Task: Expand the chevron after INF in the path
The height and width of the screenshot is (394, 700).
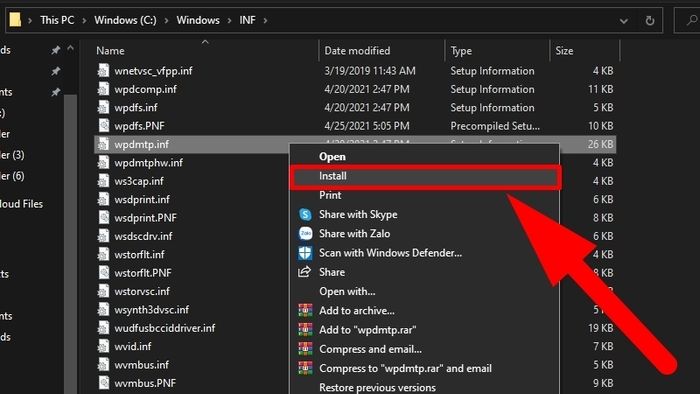Action: click(x=265, y=21)
